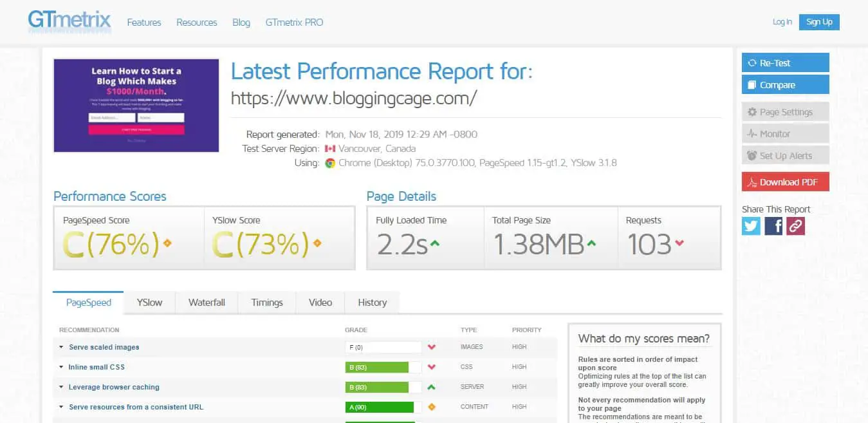Click the Compare button
The image size is (868, 423).
(x=785, y=84)
